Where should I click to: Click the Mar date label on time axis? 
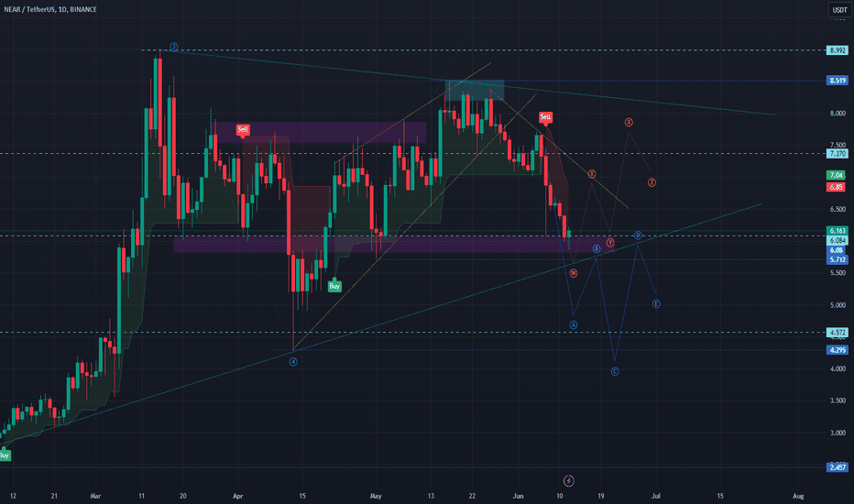pos(96,497)
